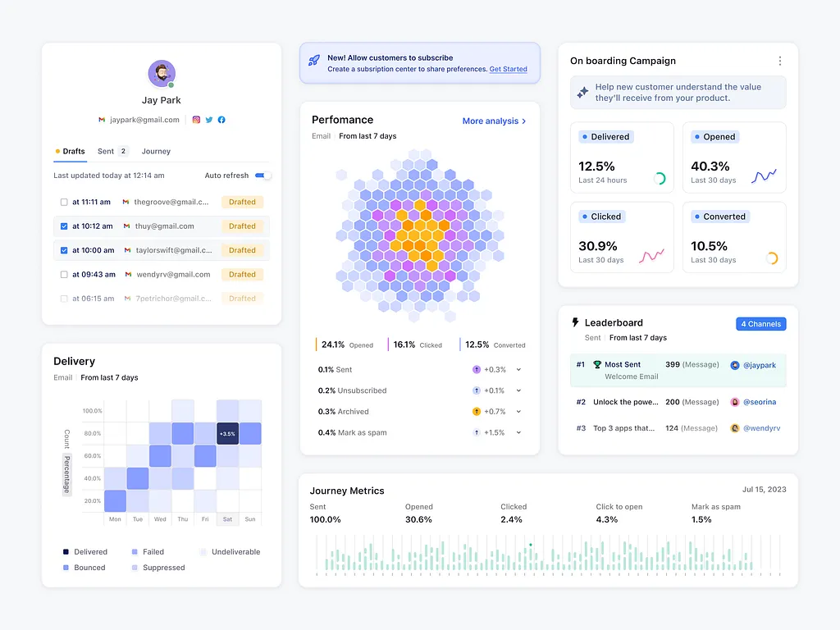Expand the Mark as spam row
Viewport: 840px width, 630px height.
[521, 432]
